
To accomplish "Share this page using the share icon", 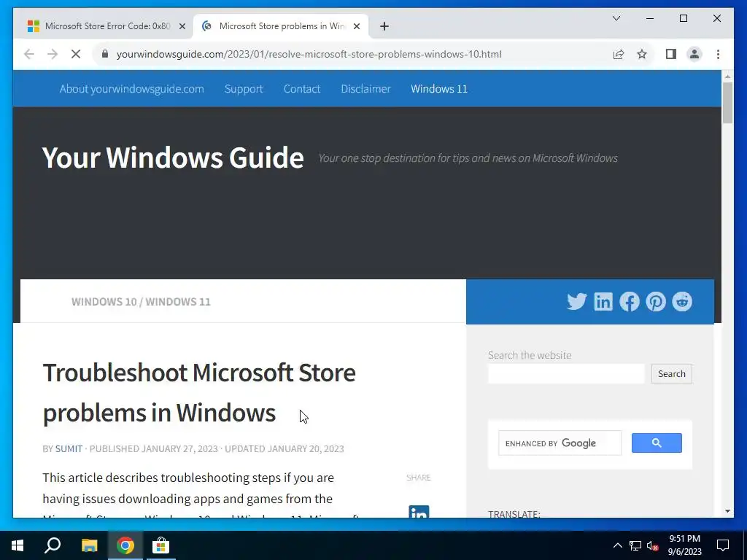I will point(619,54).
